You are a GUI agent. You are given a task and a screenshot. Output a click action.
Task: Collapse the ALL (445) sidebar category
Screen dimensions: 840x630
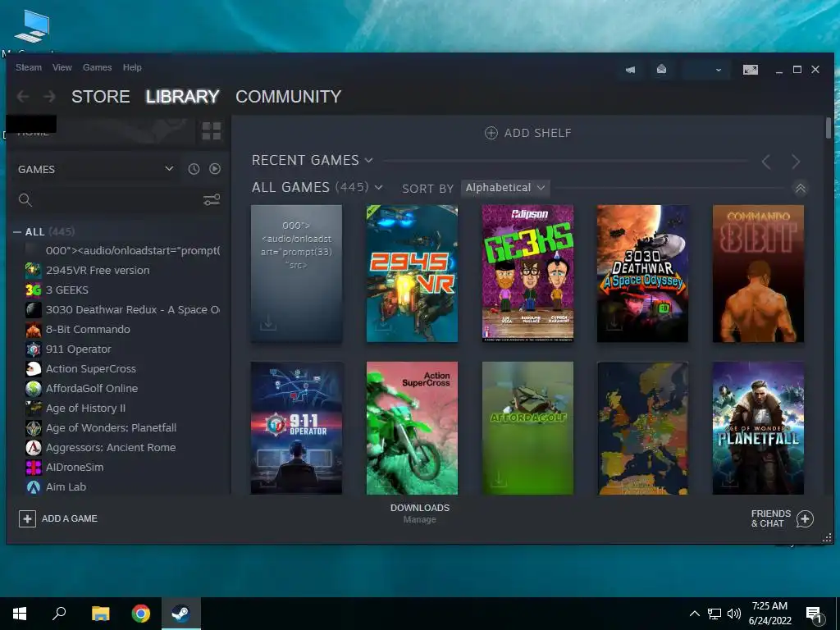18,232
